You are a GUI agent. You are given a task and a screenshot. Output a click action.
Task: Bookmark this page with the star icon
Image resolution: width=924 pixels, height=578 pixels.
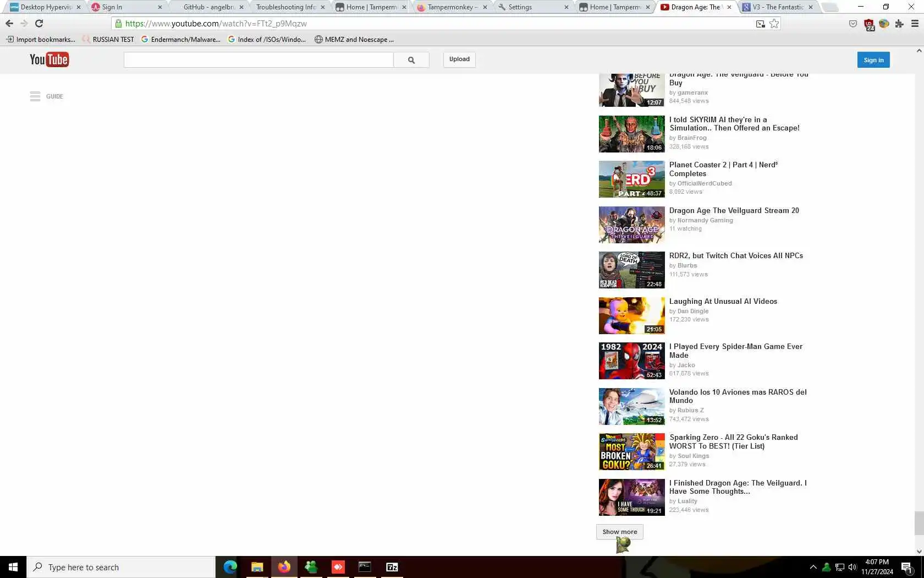point(774,24)
